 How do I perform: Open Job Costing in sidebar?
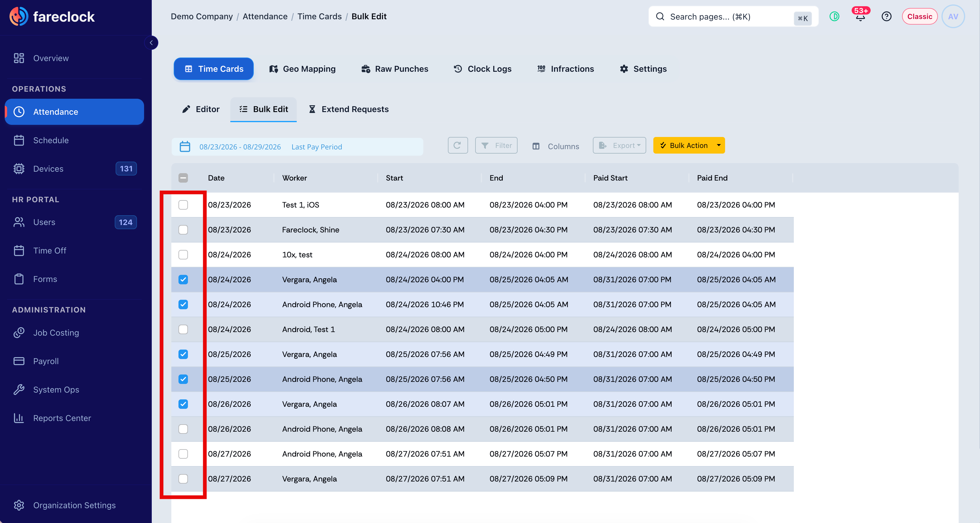(x=55, y=333)
